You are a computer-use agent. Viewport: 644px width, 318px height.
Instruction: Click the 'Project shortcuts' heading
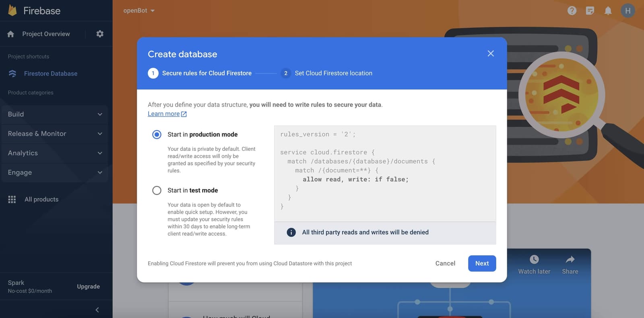29,57
